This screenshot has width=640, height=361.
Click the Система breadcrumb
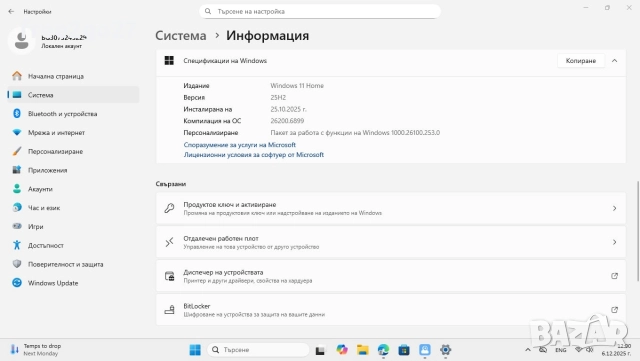click(181, 36)
